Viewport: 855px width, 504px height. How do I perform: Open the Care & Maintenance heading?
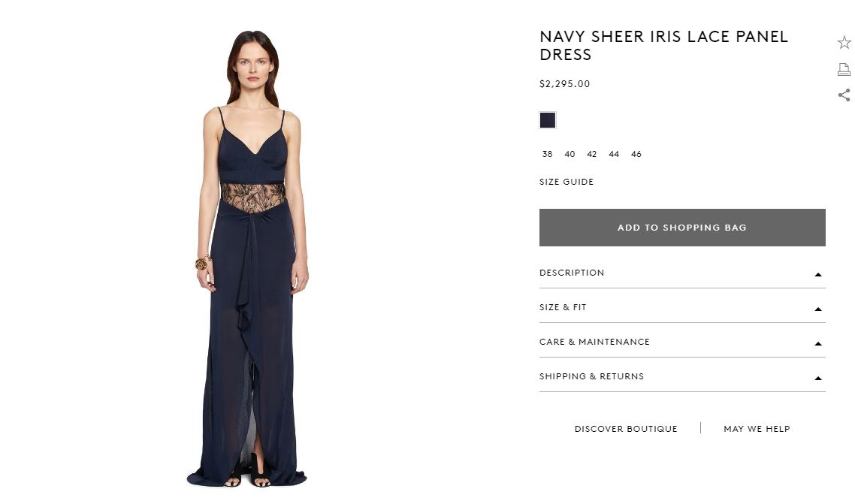(x=594, y=342)
